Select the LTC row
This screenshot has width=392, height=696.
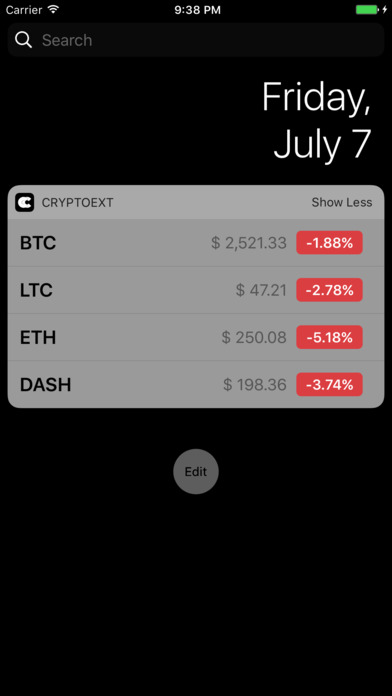pos(196,290)
